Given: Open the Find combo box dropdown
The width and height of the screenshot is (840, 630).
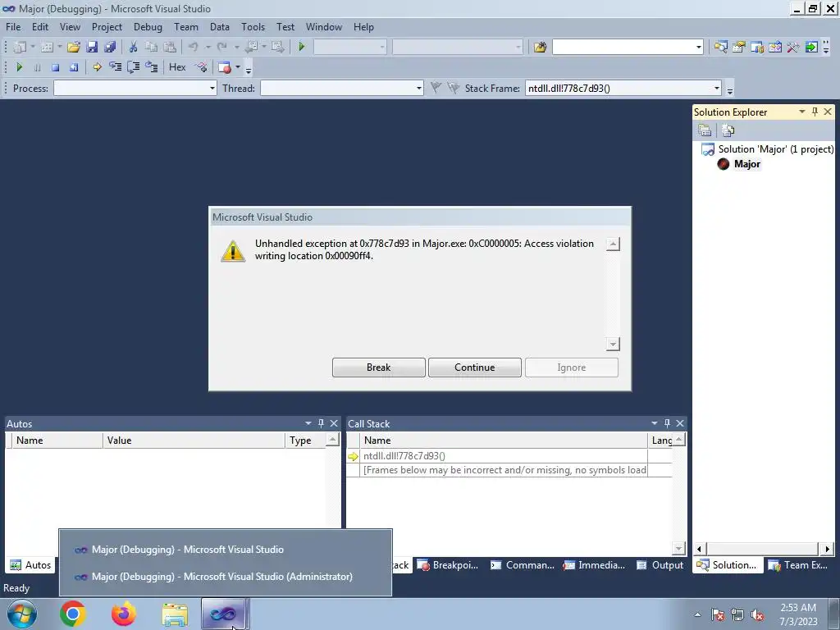Looking at the screenshot, I should tap(698, 47).
